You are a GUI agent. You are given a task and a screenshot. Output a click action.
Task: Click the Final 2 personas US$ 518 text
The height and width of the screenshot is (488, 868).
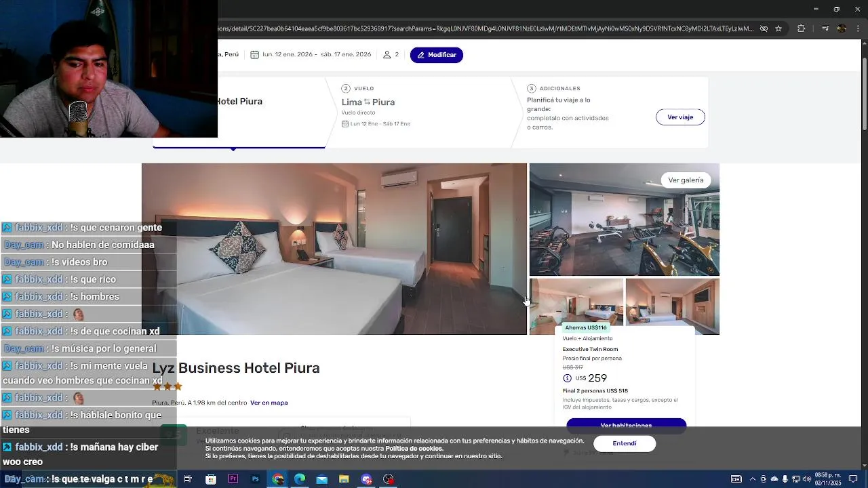pos(595,391)
